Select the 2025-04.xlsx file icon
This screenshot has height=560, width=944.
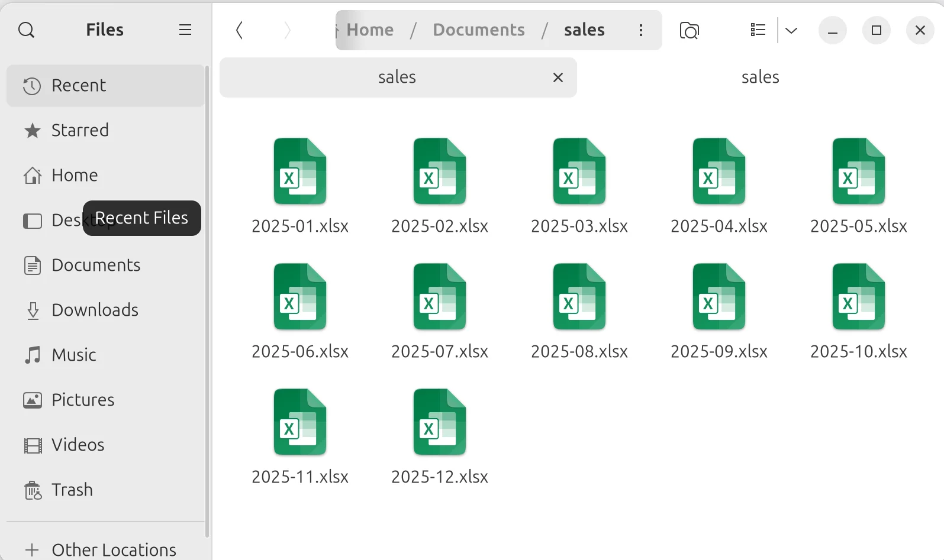point(719,171)
